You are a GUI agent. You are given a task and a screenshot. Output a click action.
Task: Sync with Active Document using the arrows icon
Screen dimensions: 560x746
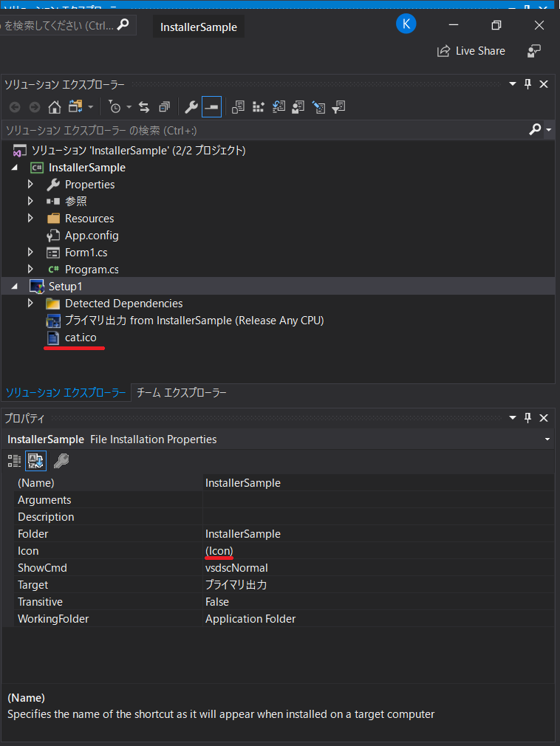[x=144, y=107]
